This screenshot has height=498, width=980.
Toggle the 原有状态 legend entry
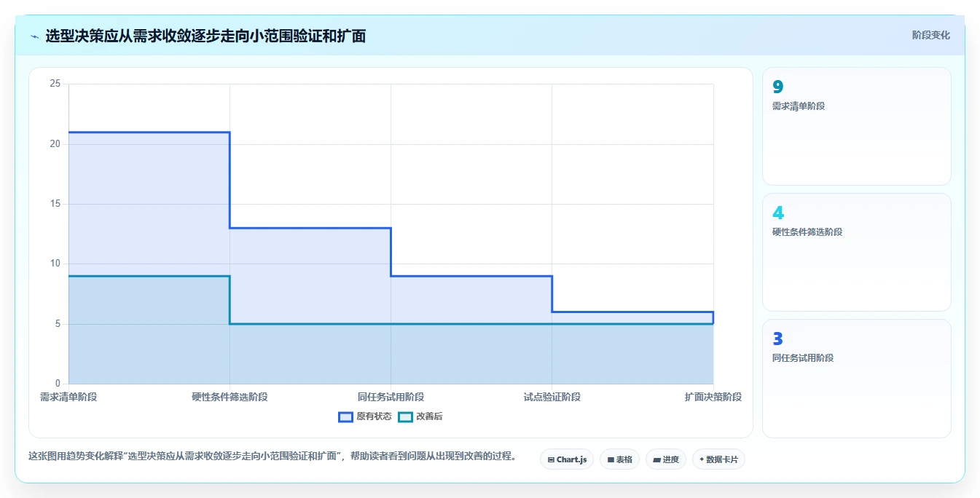pos(365,416)
